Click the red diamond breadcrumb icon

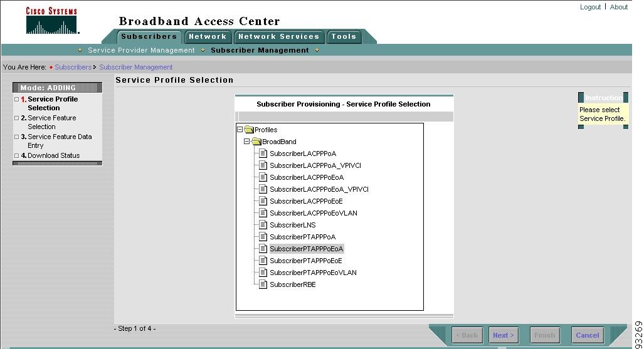coord(51,67)
